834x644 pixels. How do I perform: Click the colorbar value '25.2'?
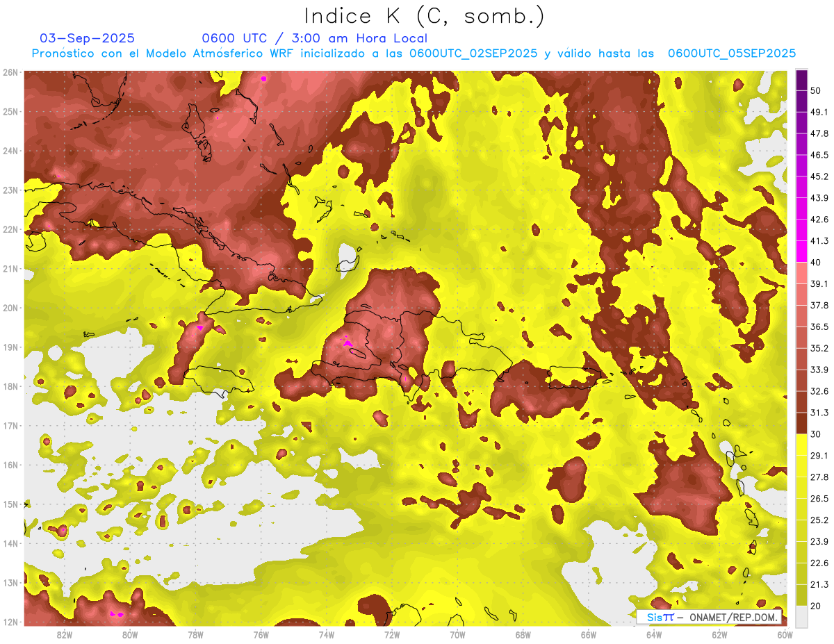[819, 520]
